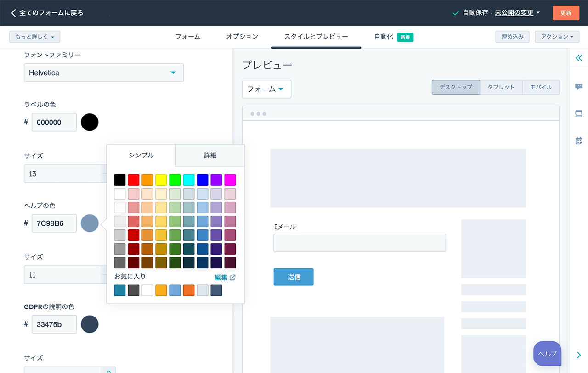Click the chat bubble icon in right sidebar
The height and width of the screenshot is (373, 588).
tap(579, 87)
